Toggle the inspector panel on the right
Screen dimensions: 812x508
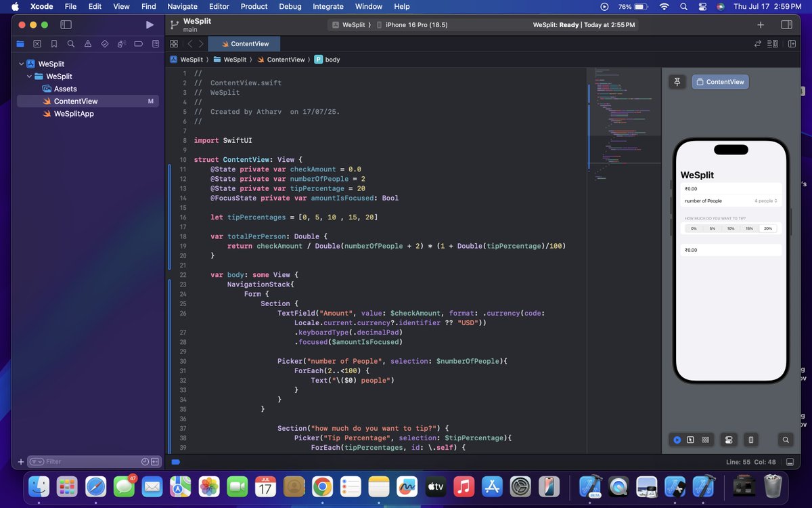pos(786,24)
